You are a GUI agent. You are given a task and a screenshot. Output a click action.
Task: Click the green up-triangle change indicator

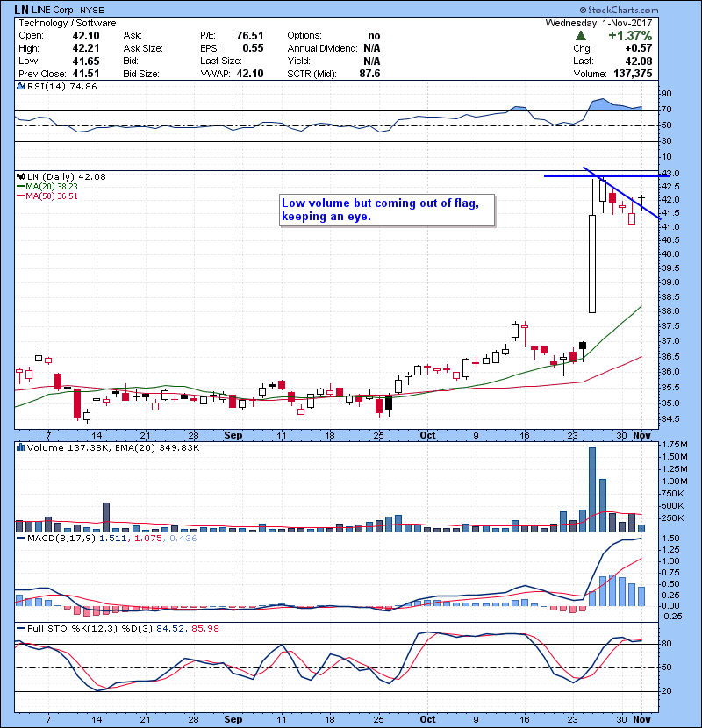click(580, 36)
